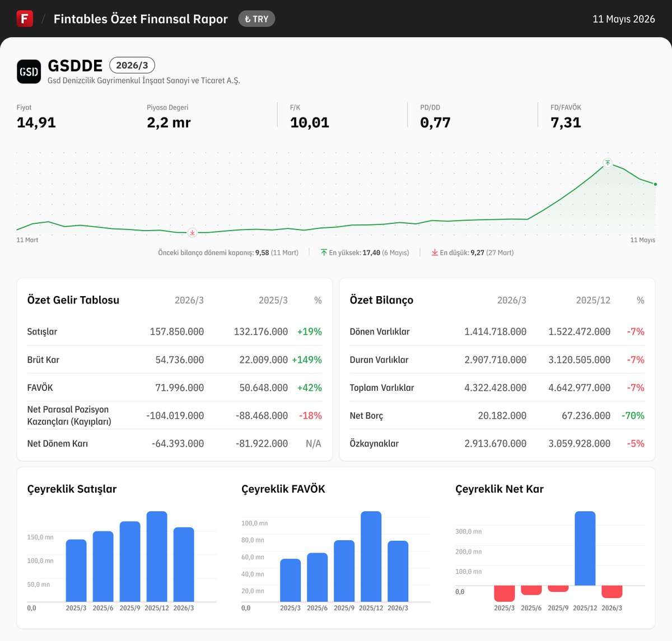The height and width of the screenshot is (641, 672).
Task: Click the 2025/6 bar in Çeyreklik FAVÖK
Action: (318, 577)
